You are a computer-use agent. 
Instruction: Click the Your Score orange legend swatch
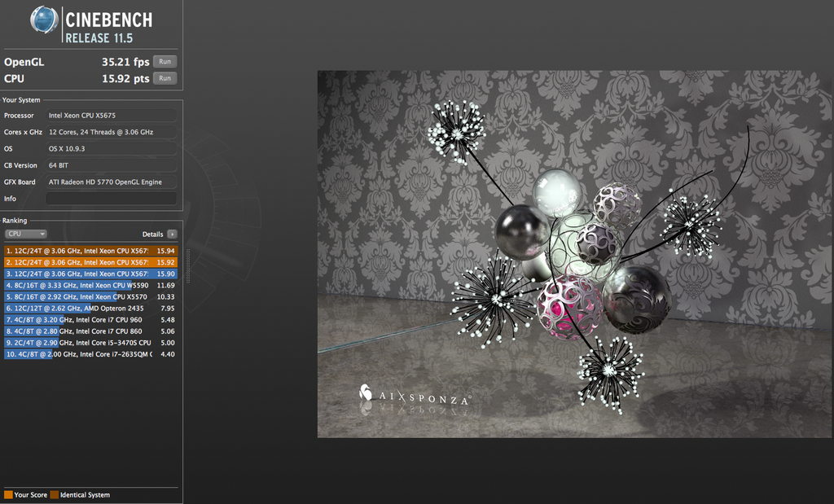[8, 494]
